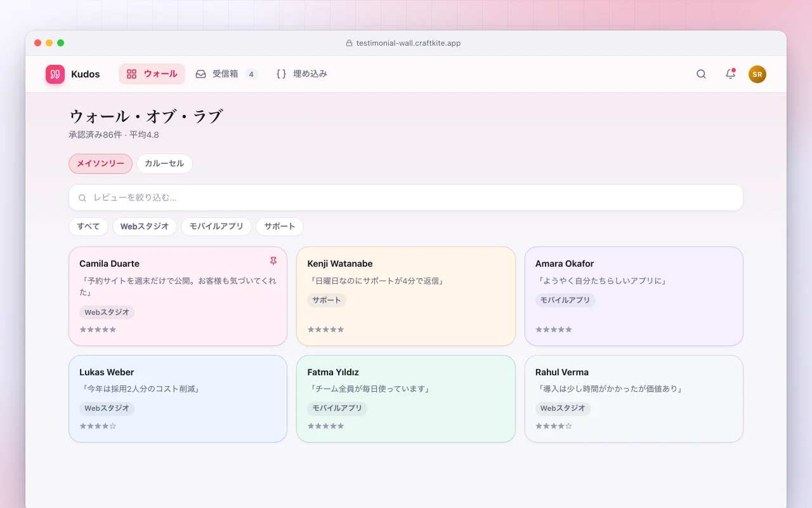
Task: Click the lock icon in address bar
Action: [349, 43]
